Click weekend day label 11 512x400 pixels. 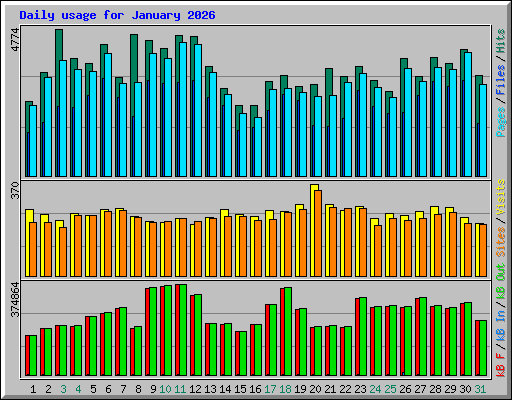pyautogui.click(x=180, y=389)
